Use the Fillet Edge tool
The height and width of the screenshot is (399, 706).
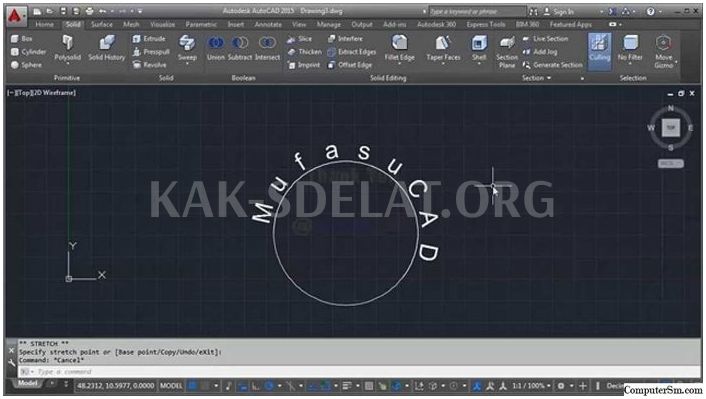tap(399, 48)
